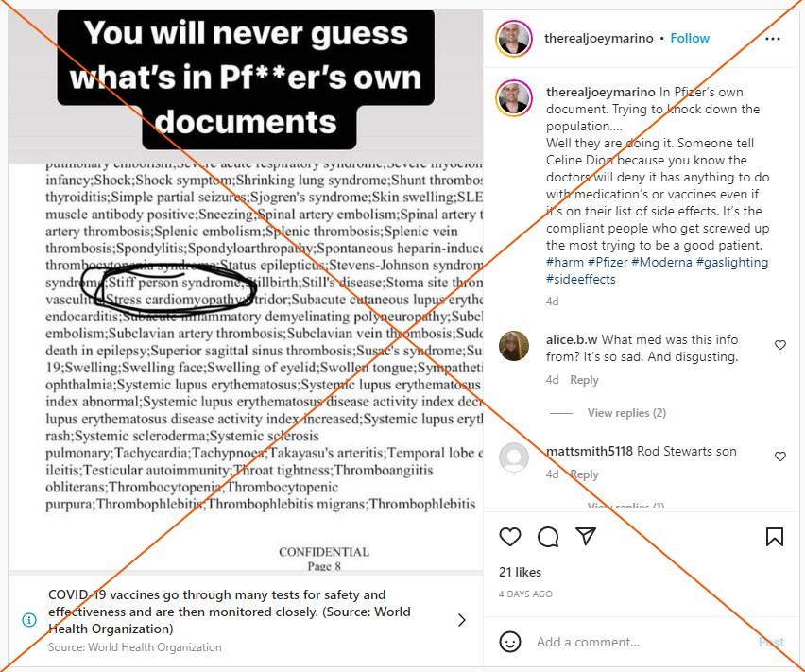Reply to alice.b.w's comment
The height and width of the screenshot is (672, 805).
pos(584,380)
